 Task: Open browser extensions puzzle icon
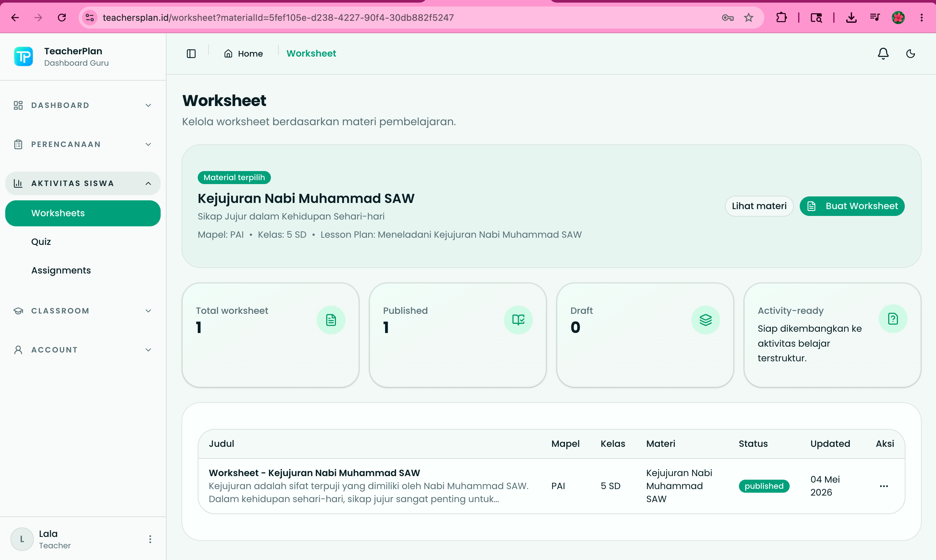782,17
